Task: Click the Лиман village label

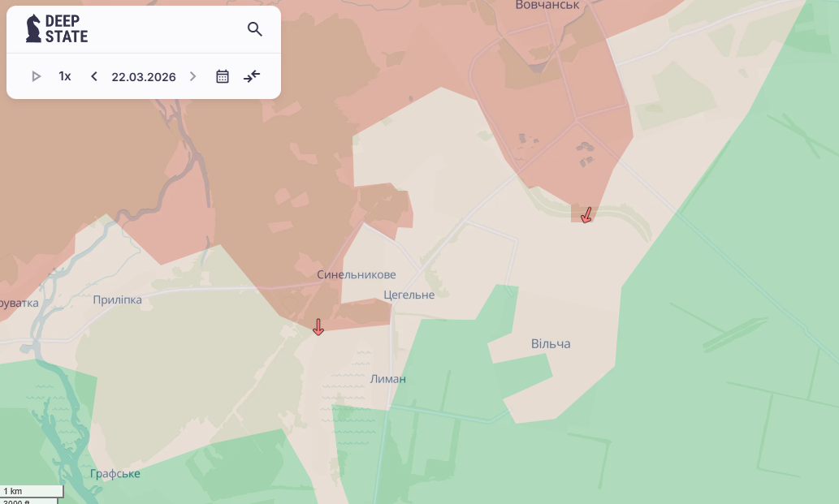Action: pos(387,379)
